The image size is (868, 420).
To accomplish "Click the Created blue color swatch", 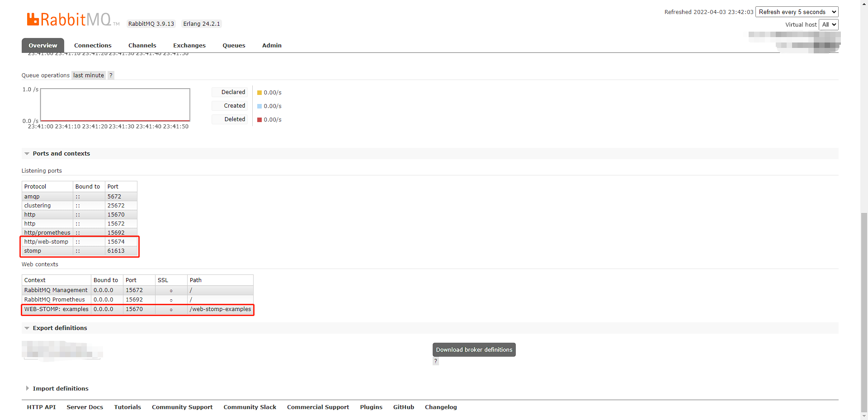I will [x=259, y=106].
